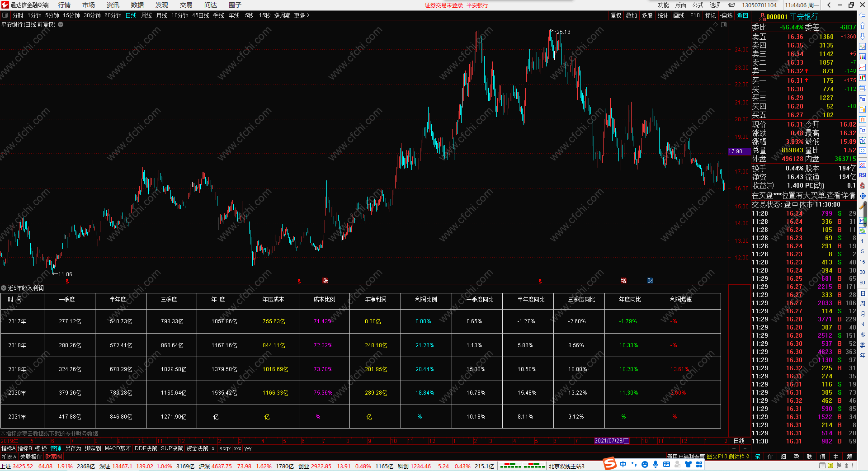
Task: Open the F10 company info sidebar icon
Action: click(863, 99)
